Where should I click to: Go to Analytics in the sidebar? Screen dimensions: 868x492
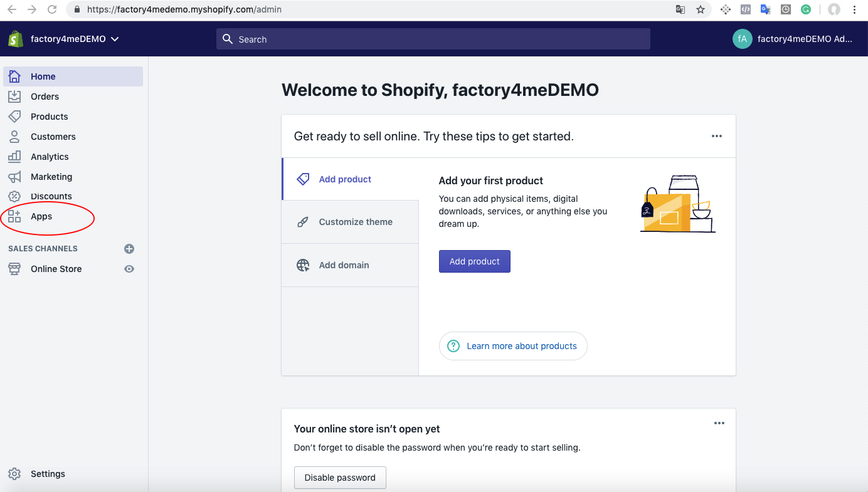(73, 157)
